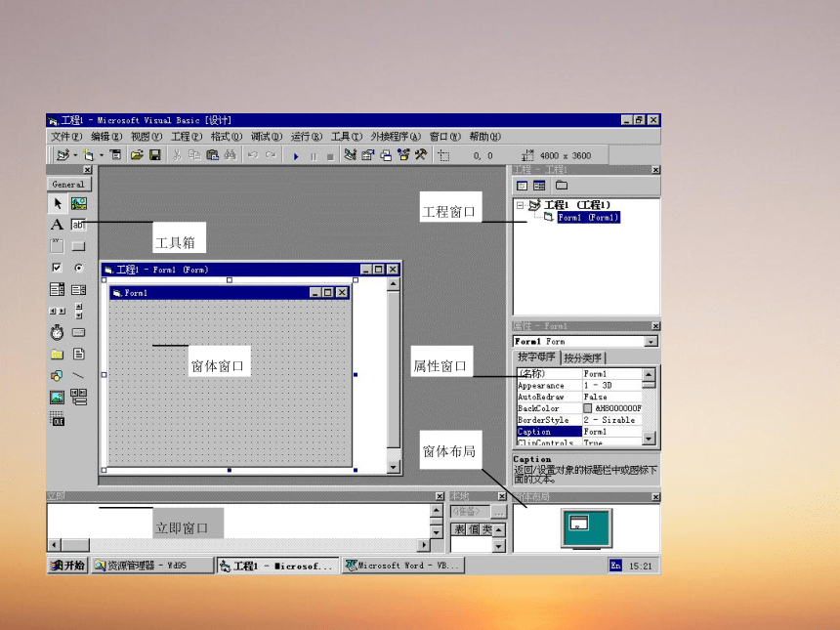Open the 视图(V) menu
Screen dimensions: 840x630
(147, 137)
